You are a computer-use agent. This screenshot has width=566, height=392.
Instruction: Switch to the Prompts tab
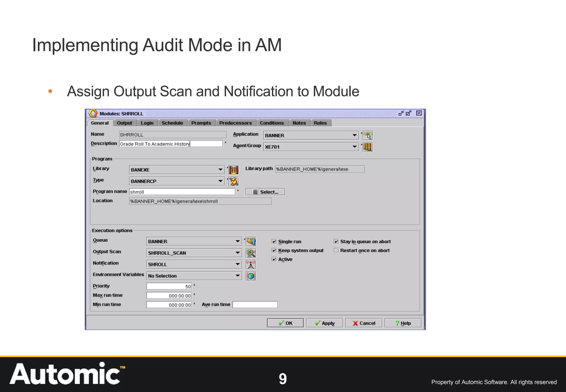click(x=201, y=123)
